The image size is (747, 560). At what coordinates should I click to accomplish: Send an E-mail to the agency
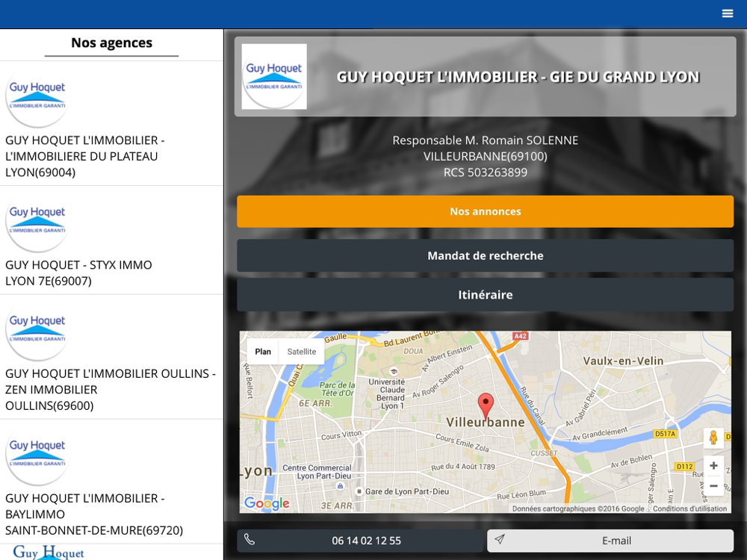pos(610,541)
